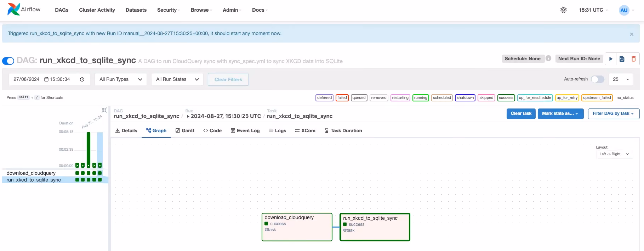This screenshot has width=644, height=251.
Task: Open the 15:31 UTC timezone dropdown
Action: (593, 10)
